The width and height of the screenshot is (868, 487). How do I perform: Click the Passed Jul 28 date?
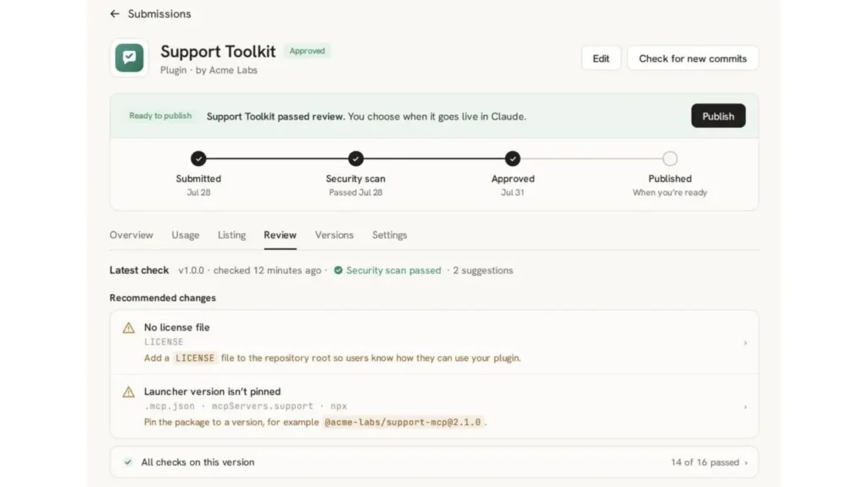[x=355, y=192]
